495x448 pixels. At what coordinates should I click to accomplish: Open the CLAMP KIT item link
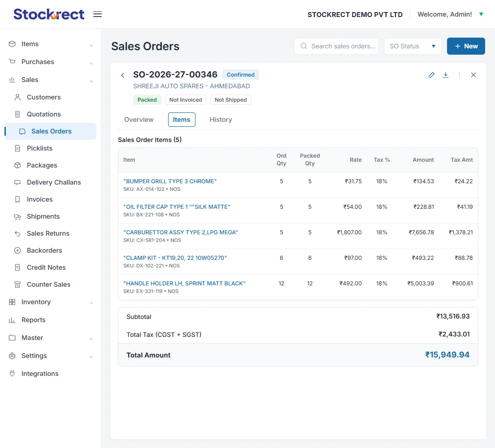(175, 258)
